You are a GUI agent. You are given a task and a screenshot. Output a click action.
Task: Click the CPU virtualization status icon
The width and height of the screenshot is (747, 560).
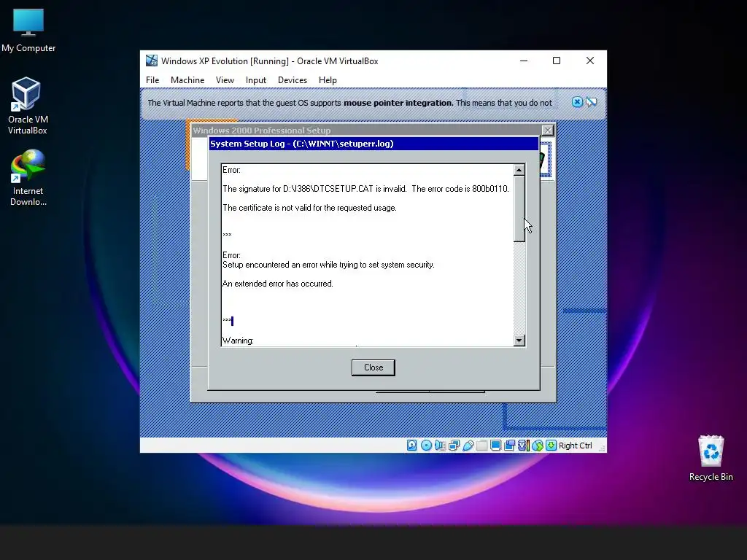click(524, 446)
